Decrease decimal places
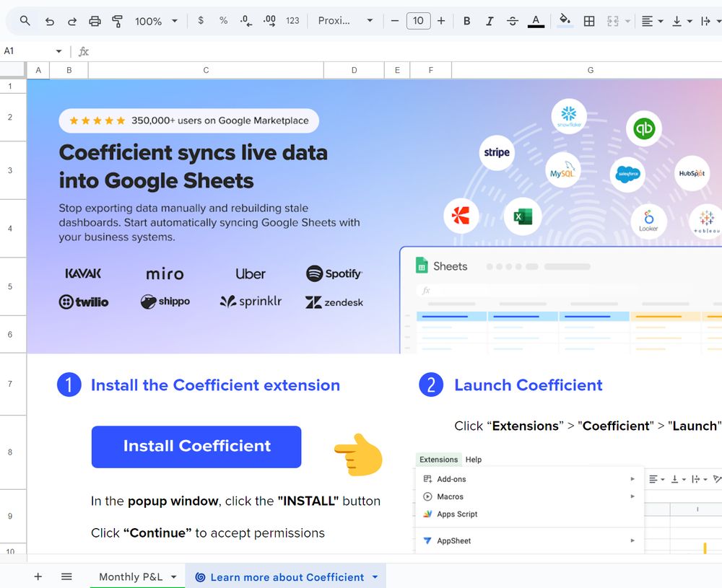The image size is (722, 588). coord(246,21)
